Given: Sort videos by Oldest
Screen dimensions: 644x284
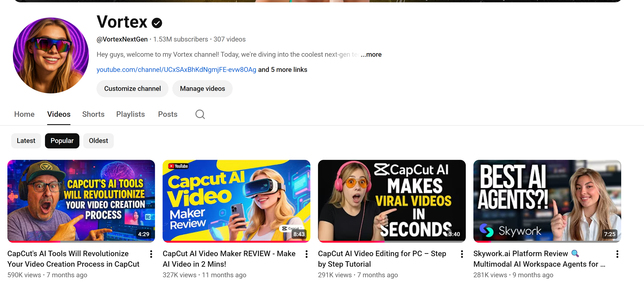Looking at the screenshot, I should (x=98, y=141).
